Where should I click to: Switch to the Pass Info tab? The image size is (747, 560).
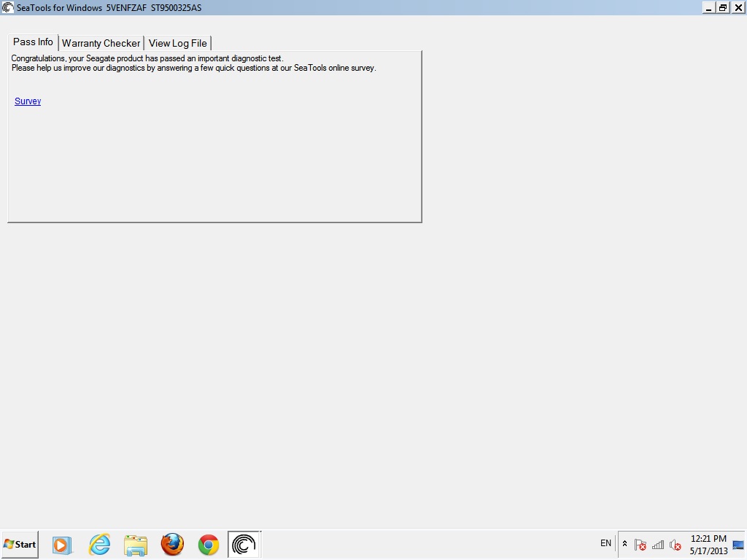[33, 42]
